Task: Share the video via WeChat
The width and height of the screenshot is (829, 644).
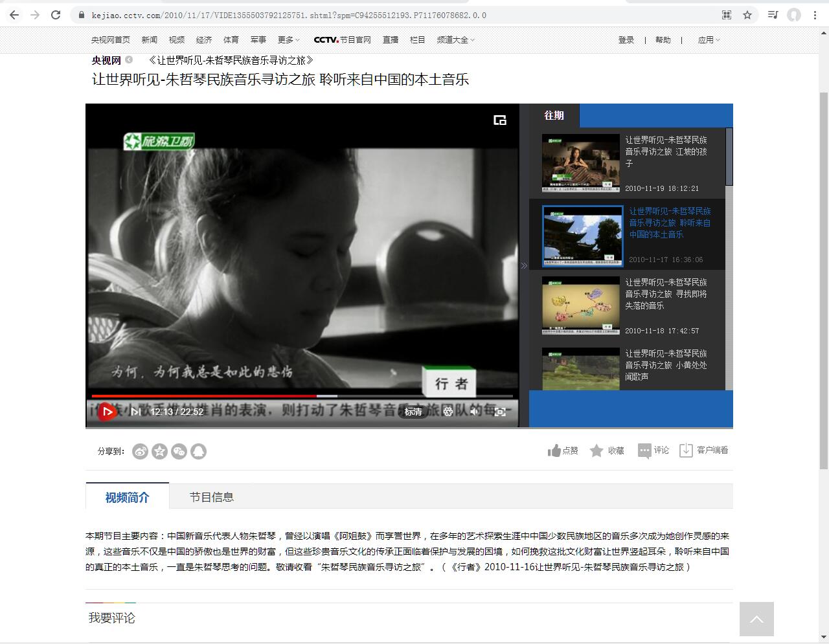Action: pos(179,452)
